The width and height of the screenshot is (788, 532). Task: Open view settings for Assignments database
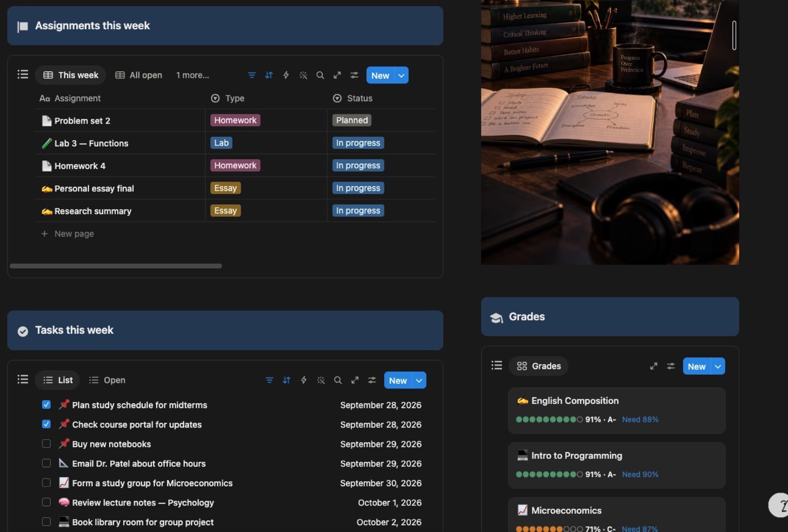coord(354,75)
